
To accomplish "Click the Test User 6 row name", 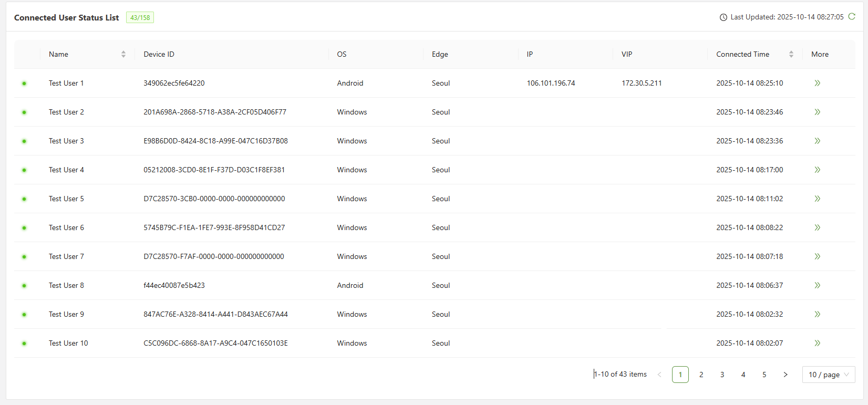I will pyautogui.click(x=66, y=227).
